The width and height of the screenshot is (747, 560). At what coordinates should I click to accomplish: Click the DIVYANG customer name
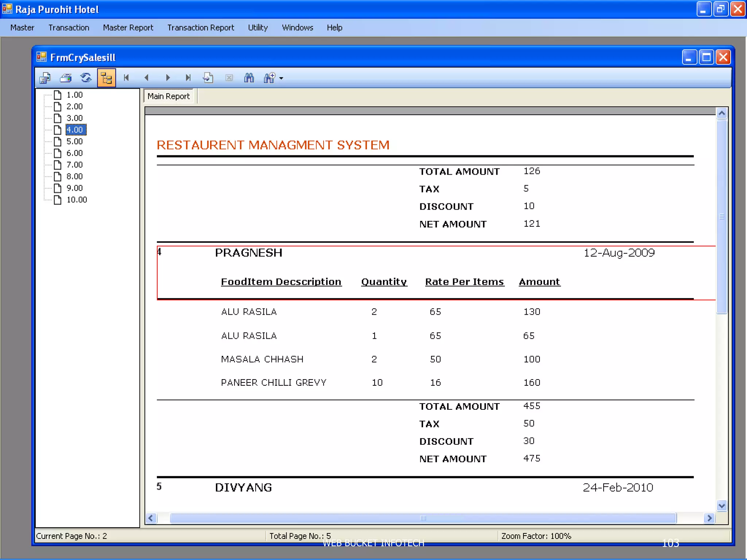(244, 487)
